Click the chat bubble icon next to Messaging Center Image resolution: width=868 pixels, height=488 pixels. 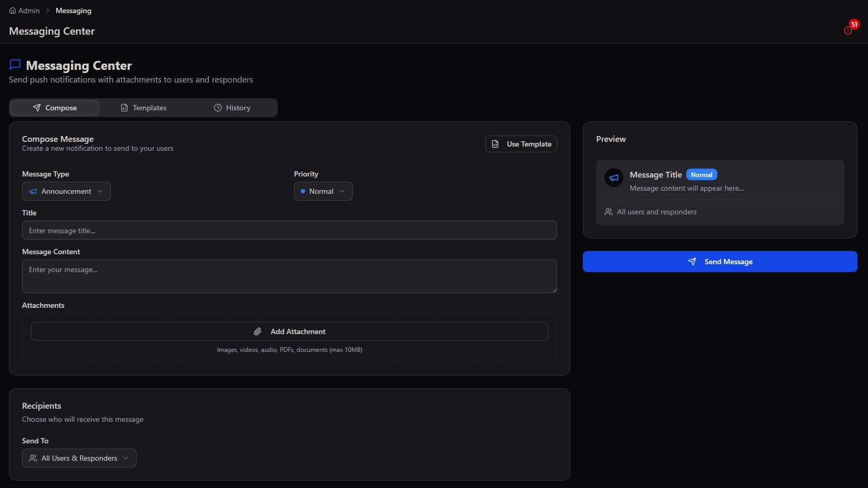click(15, 65)
